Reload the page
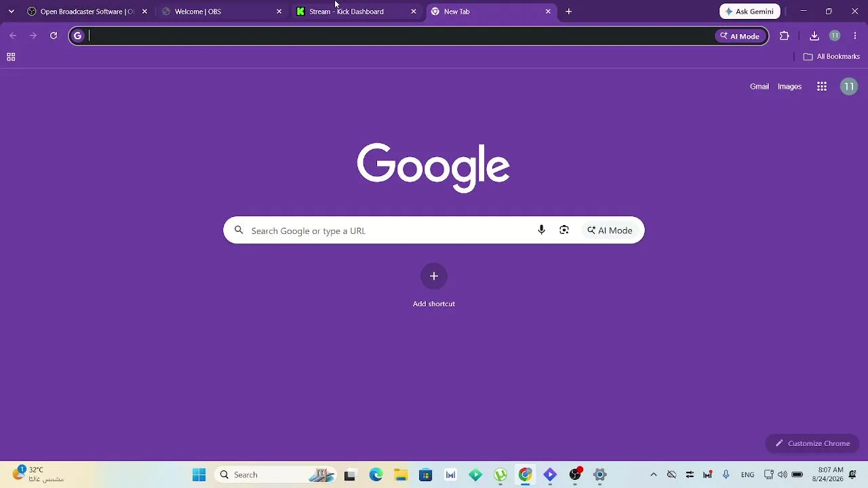The height and width of the screenshot is (488, 868). pos(54,36)
